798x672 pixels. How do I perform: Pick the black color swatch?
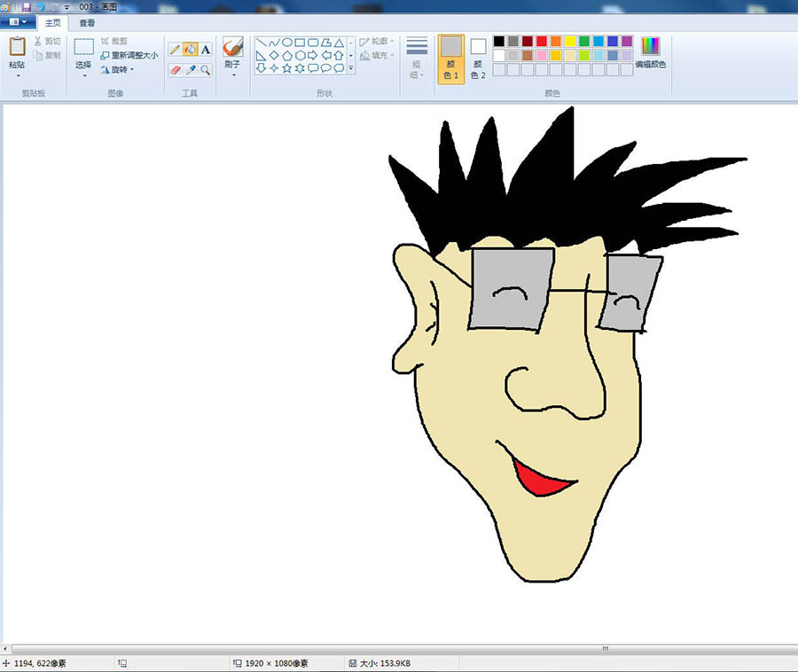tap(499, 41)
